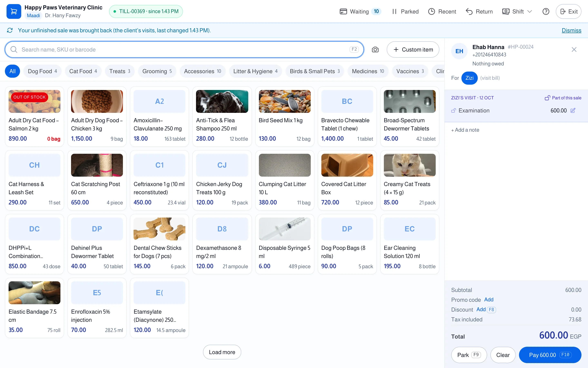
Task: Edit the Examination price pencil icon
Action: (x=573, y=110)
